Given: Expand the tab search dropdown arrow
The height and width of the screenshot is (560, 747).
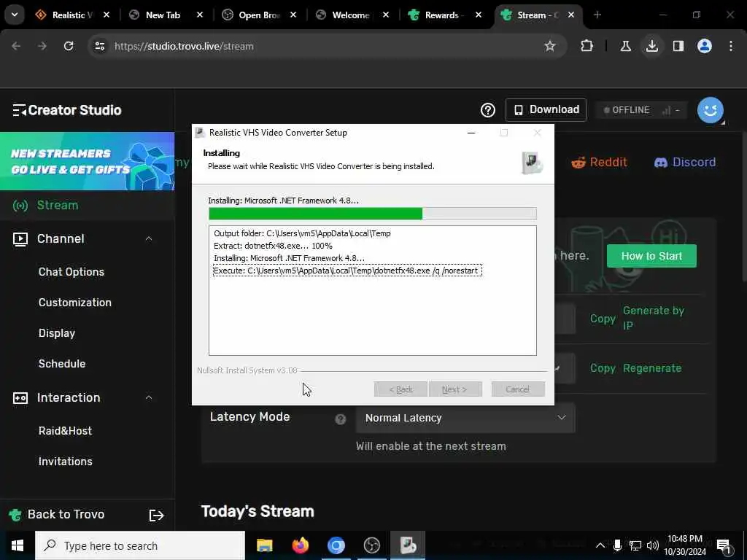Looking at the screenshot, I should tap(15, 15).
